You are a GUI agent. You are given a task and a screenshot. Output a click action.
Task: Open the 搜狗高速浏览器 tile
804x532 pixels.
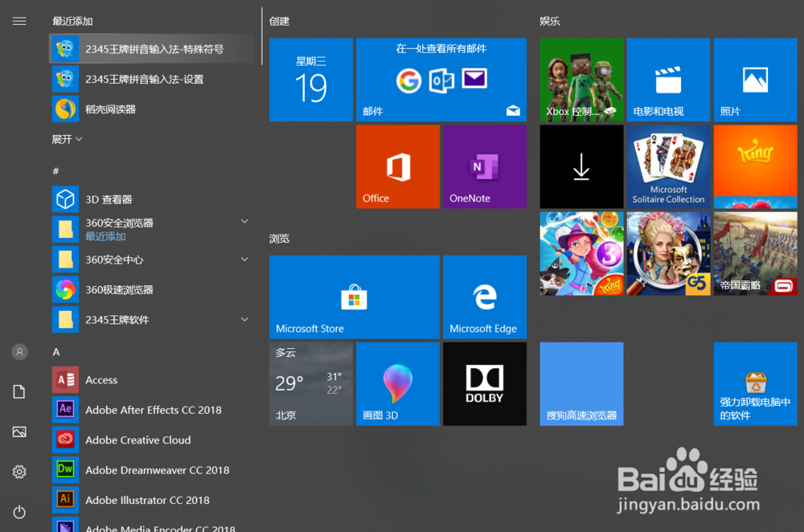pyautogui.click(x=581, y=384)
